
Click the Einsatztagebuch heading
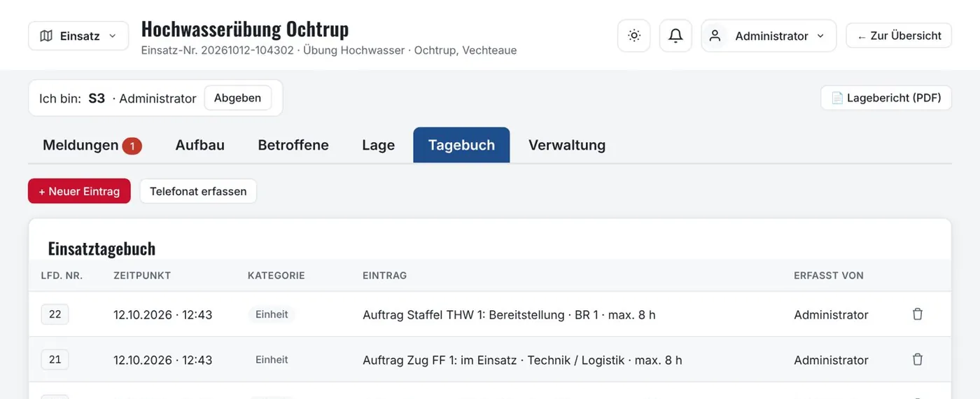pyautogui.click(x=101, y=248)
